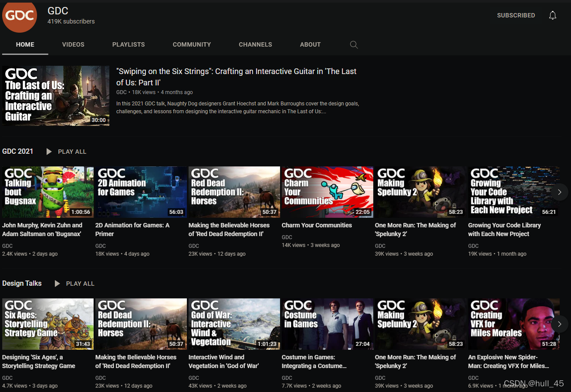
Task: Switch to the HOME tab
Action: coord(25,44)
